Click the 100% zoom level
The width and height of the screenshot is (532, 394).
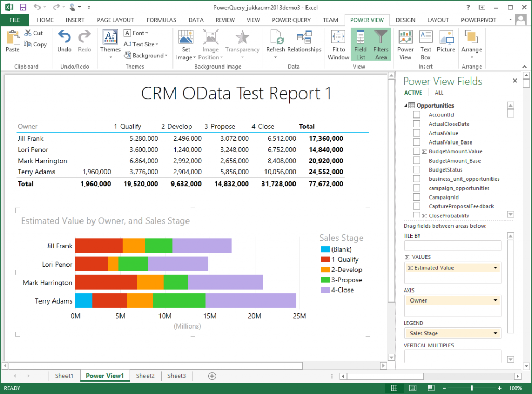515,388
